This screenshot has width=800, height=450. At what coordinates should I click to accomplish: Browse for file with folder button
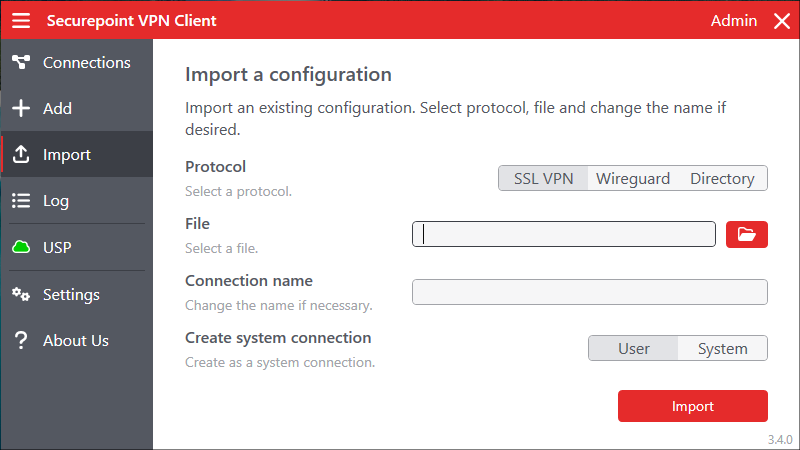pos(746,234)
